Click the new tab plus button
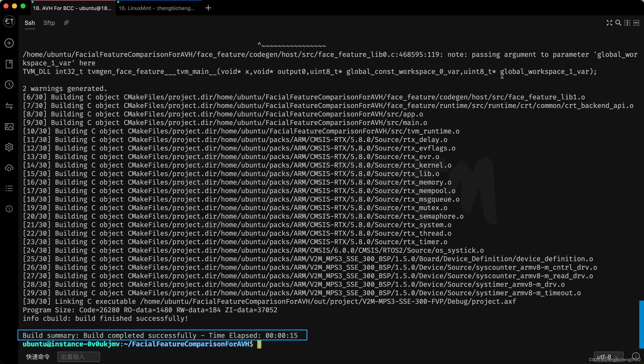The image size is (644, 364). 208,8
